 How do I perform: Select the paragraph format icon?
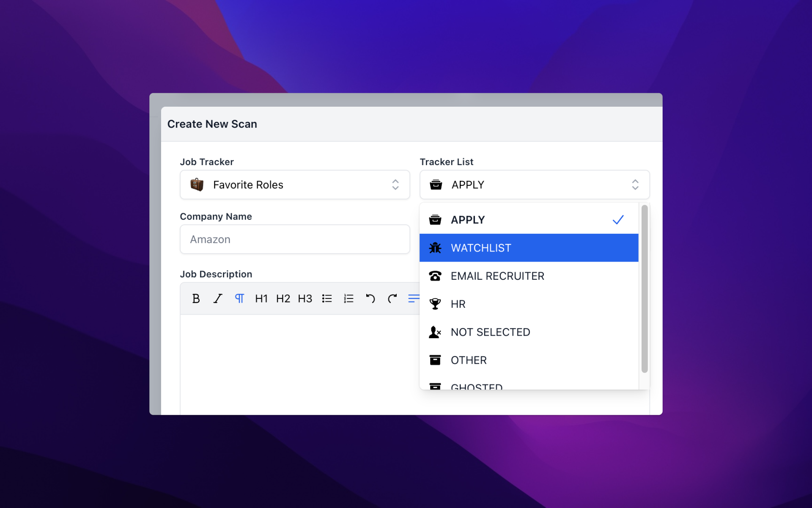point(239,298)
